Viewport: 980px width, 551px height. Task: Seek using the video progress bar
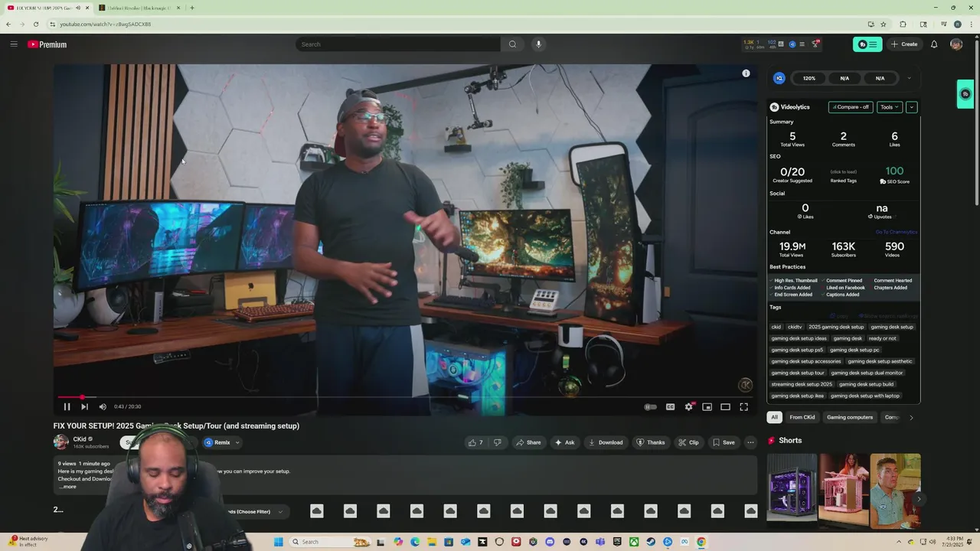(x=406, y=397)
